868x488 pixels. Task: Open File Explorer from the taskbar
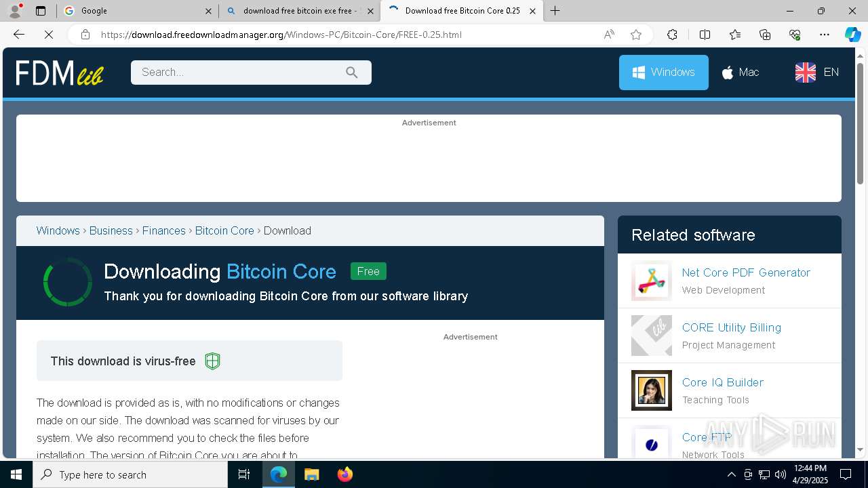point(311,474)
